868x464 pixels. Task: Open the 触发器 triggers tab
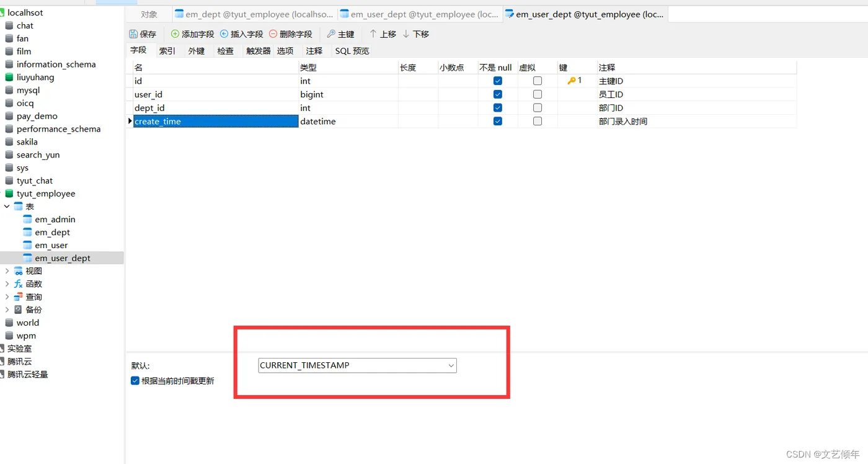[259, 51]
